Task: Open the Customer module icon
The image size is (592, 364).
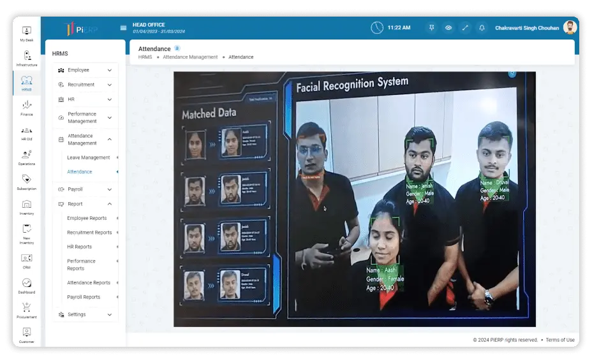Action: tap(26, 335)
